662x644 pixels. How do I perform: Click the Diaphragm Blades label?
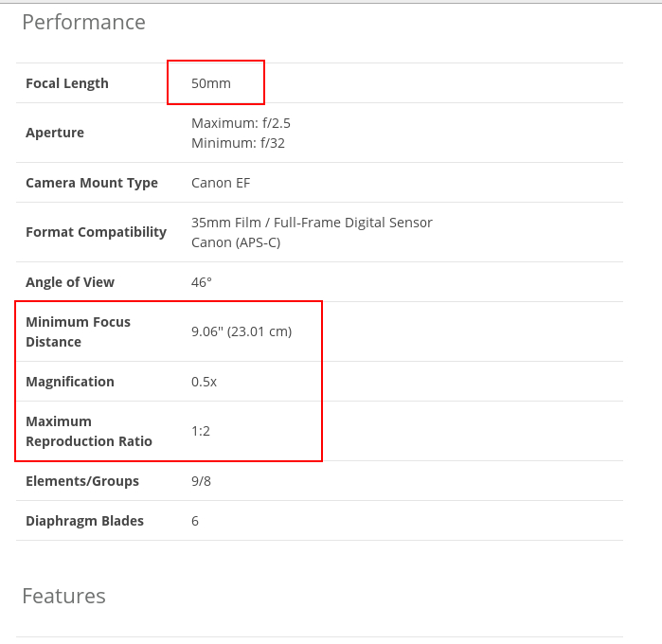(84, 521)
